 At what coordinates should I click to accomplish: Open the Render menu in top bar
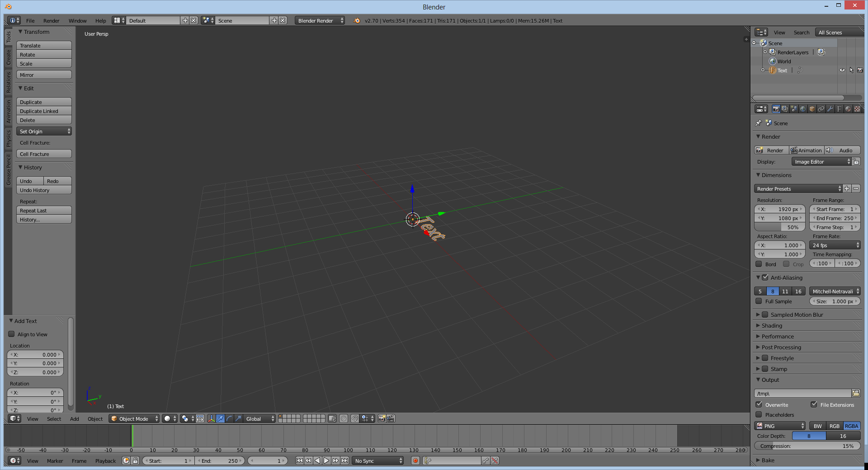click(x=51, y=20)
